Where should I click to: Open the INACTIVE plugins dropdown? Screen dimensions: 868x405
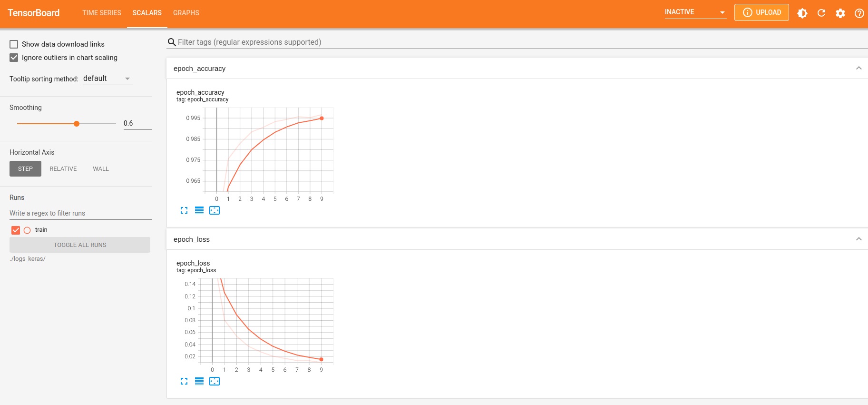[695, 12]
